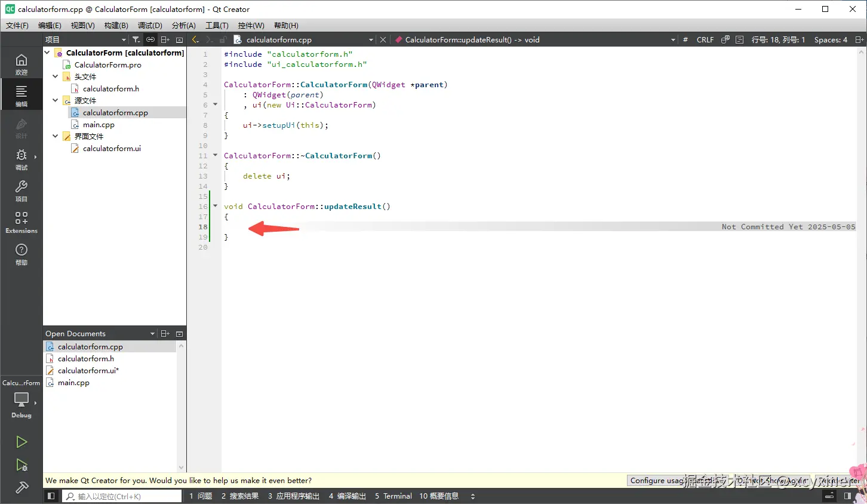The height and width of the screenshot is (504, 867).
Task: Open the symbol selector dropdown updateResult()
Action: 673,39
